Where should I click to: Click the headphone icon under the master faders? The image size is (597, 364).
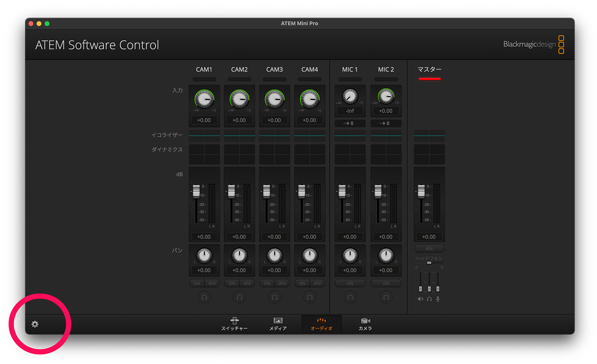coord(429,299)
